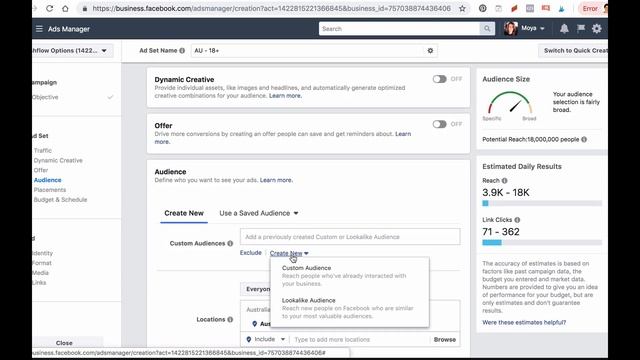Open the notifications bell

[x=564, y=29]
